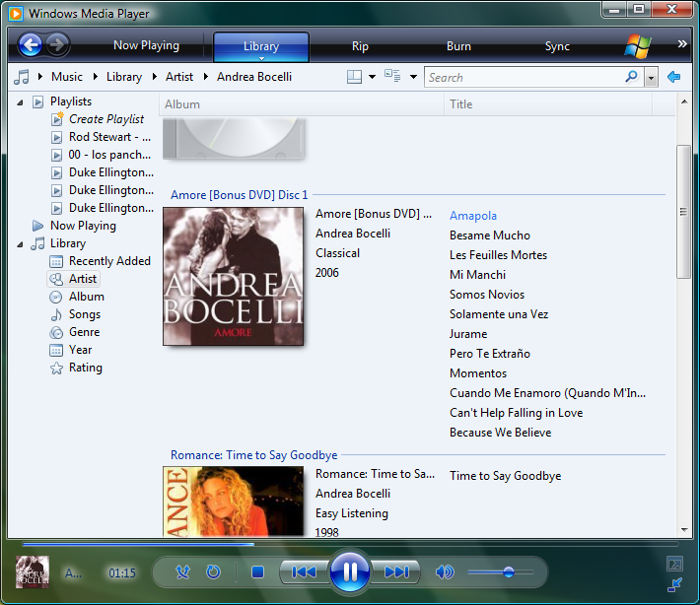Viewport: 700px width, 605px height.
Task: Collapse the Playlists tree node
Action: tap(20, 102)
